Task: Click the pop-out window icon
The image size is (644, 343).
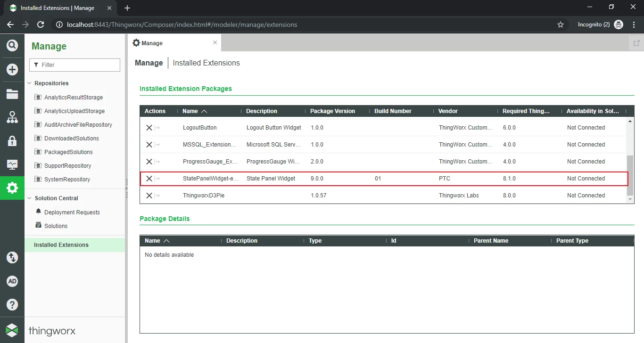Action: click(x=636, y=43)
